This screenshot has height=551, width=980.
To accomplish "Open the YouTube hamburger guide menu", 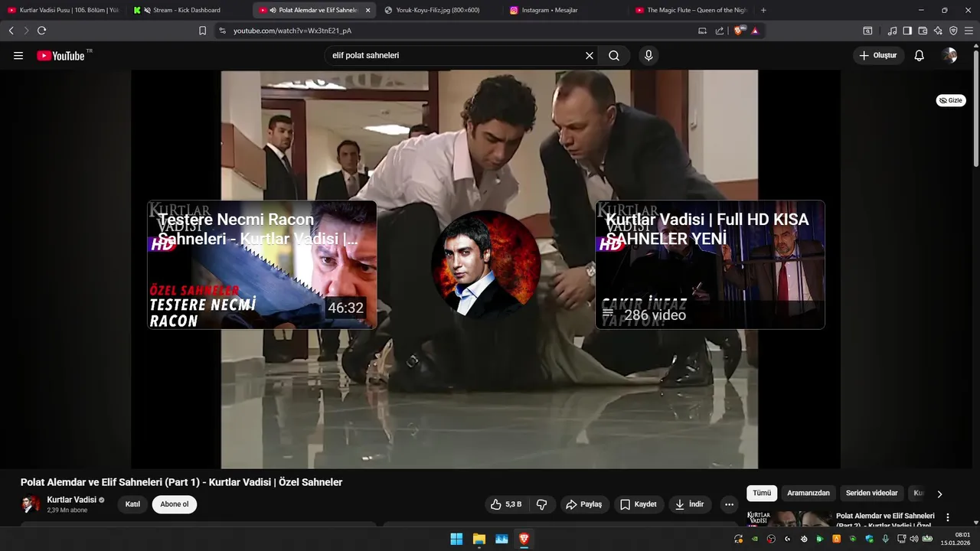I will [18, 56].
